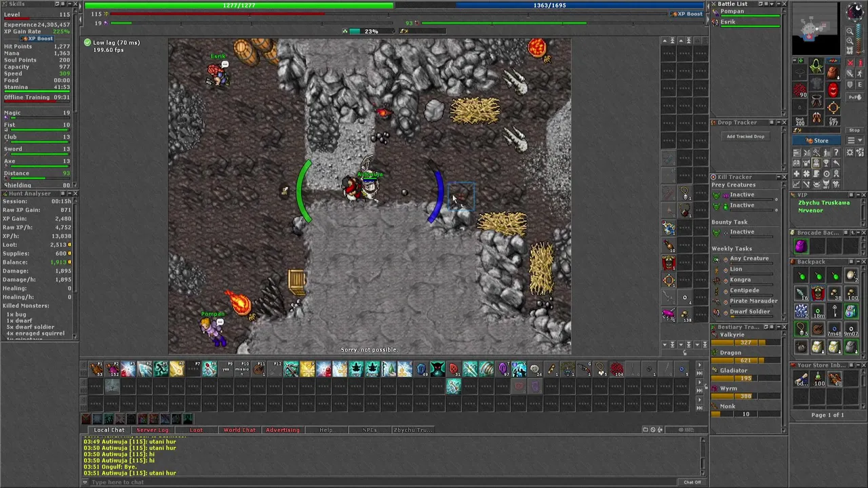This screenshot has width=868, height=488.
Task: Open the blue crystal backpack item
Action: tap(851, 310)
